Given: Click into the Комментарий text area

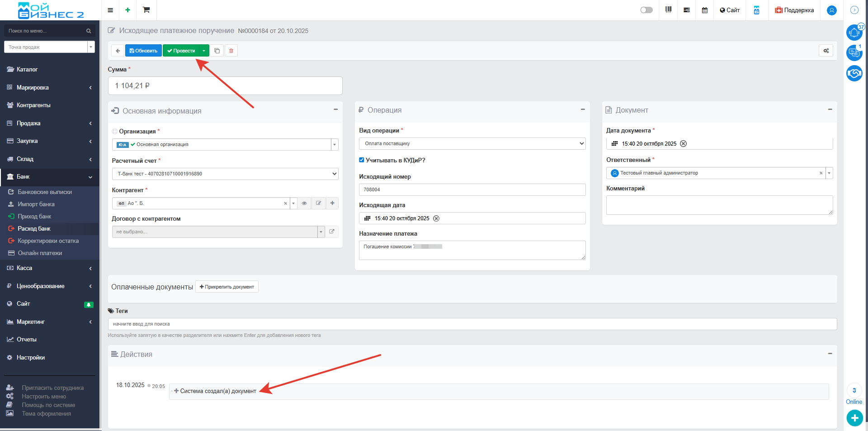Looking at the screenshot, I should click(x=719, y=205).
